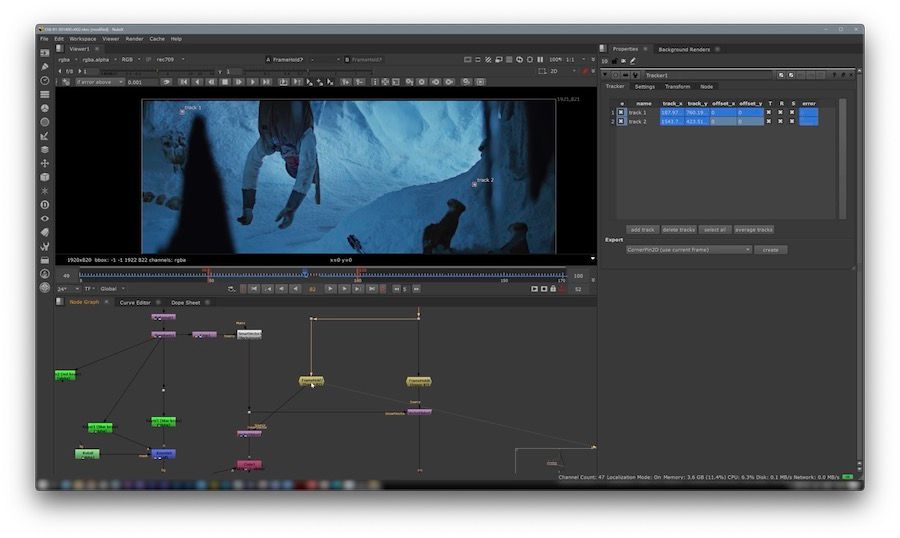Open the 2D view mode dropdown
900x538 pixels.
[x=563, y=71]
